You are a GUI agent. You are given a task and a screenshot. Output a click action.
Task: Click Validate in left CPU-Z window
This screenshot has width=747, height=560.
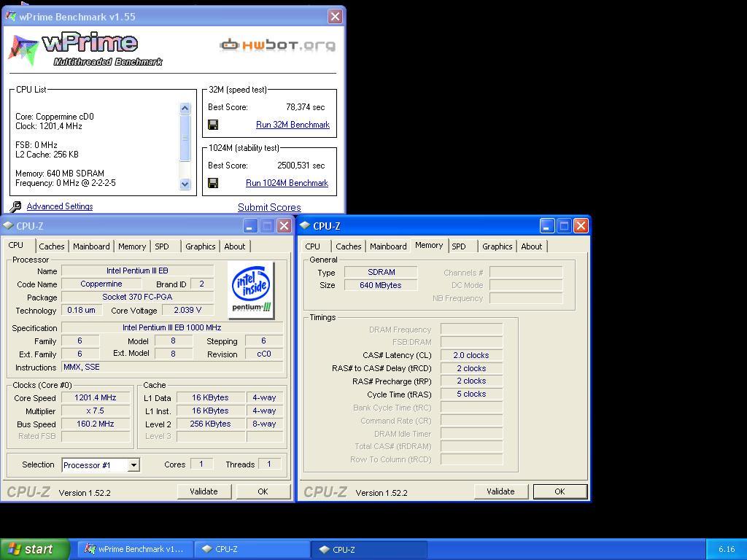(x=204, y=491)
